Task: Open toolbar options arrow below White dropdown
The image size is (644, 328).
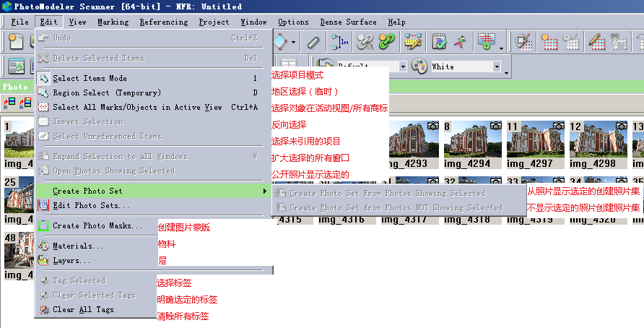Action: pos(506,74)
